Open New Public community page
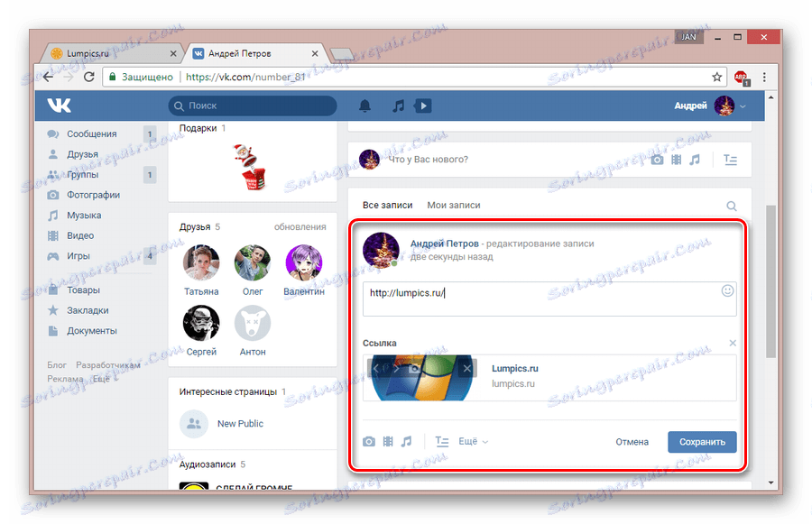The image size is (812, 524). pyautogui.click(x=240, y=424)
